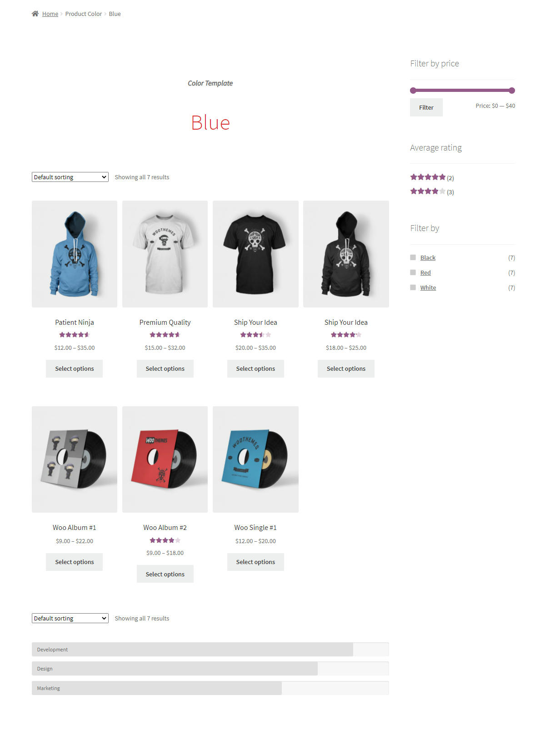Select the 4-star average rating filter
Image resolution: width=560 pixels, height=731 pixels.
(428, 192)
